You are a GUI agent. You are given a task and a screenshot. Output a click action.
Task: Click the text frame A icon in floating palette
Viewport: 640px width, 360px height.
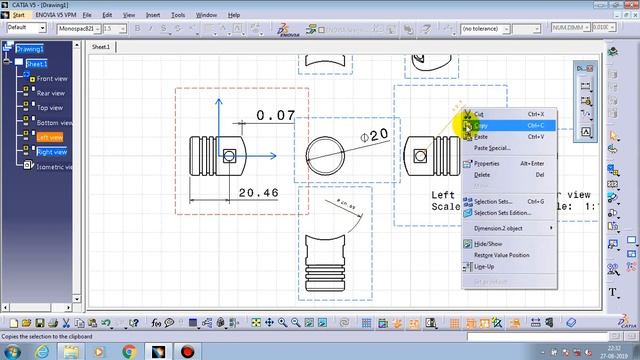click(x=586, y=132)
